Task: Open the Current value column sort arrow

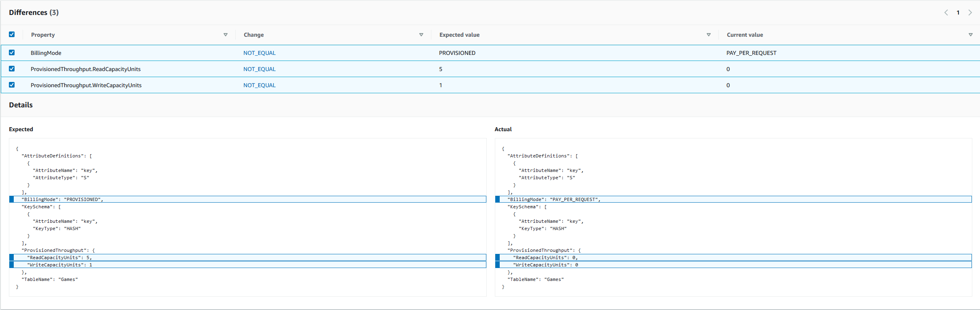Action: point(971,35)
